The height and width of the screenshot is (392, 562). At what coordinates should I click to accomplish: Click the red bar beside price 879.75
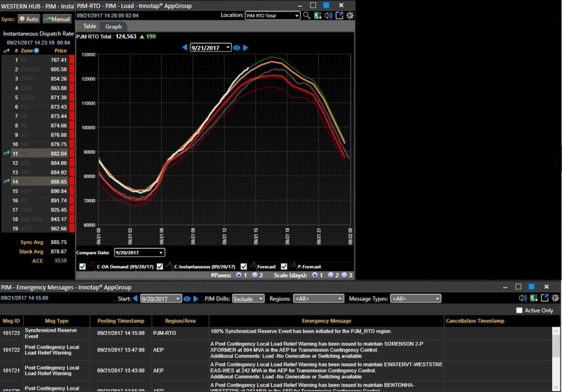[72, 144]
